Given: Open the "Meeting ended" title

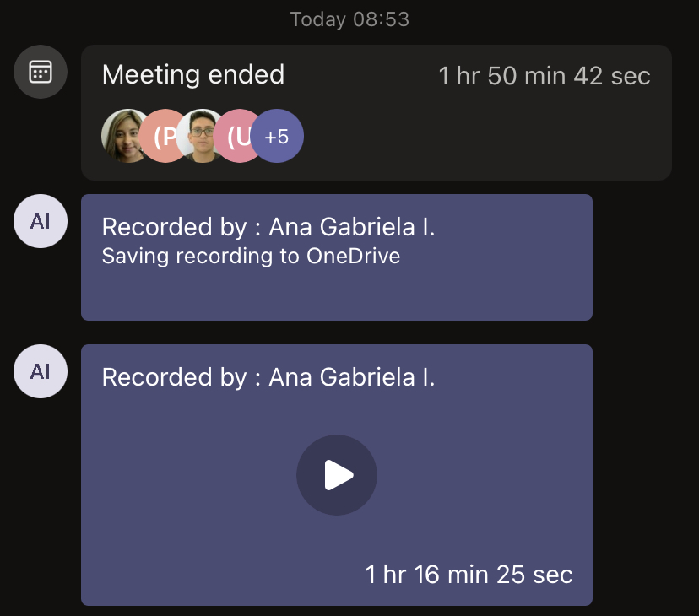Looking at the screenshot, I should point(192,75).
